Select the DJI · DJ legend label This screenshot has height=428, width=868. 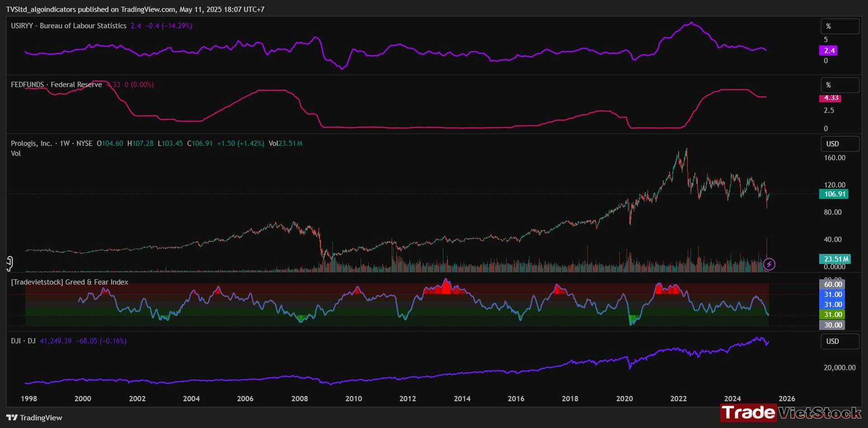click(23, 341)
